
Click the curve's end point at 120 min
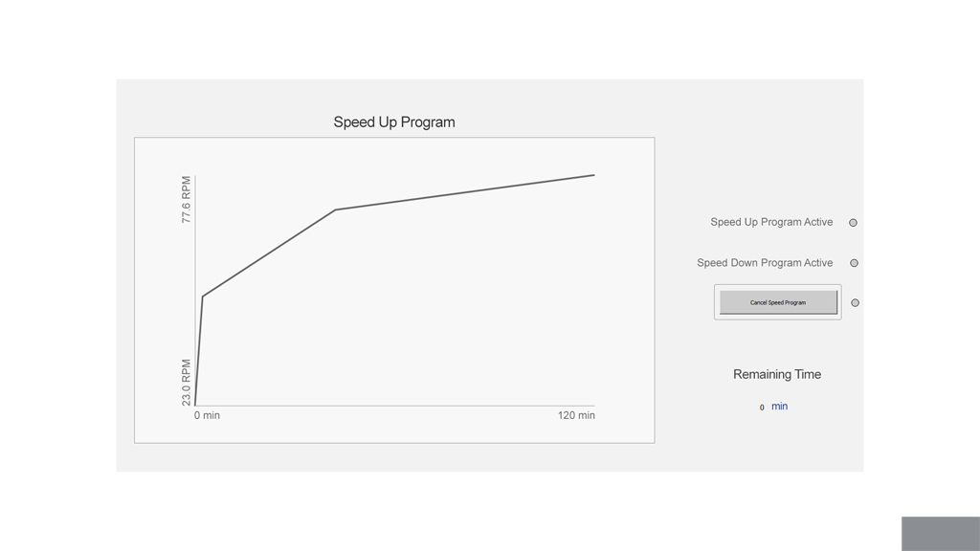[593, 175]
